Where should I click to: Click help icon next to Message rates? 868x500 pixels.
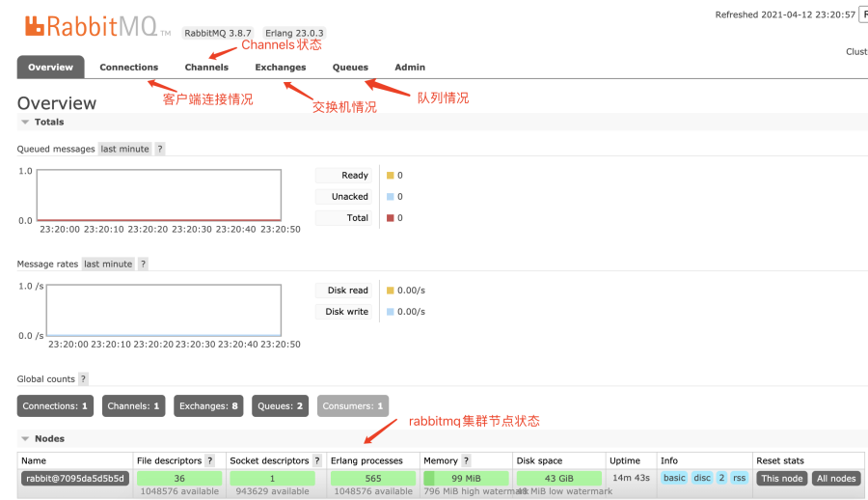143,264
